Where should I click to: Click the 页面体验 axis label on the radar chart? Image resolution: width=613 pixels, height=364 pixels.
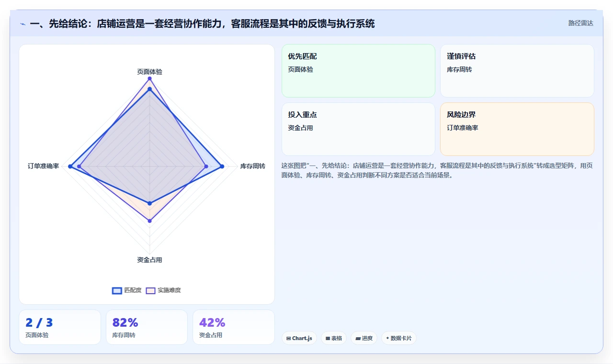[x=149, y=72]
